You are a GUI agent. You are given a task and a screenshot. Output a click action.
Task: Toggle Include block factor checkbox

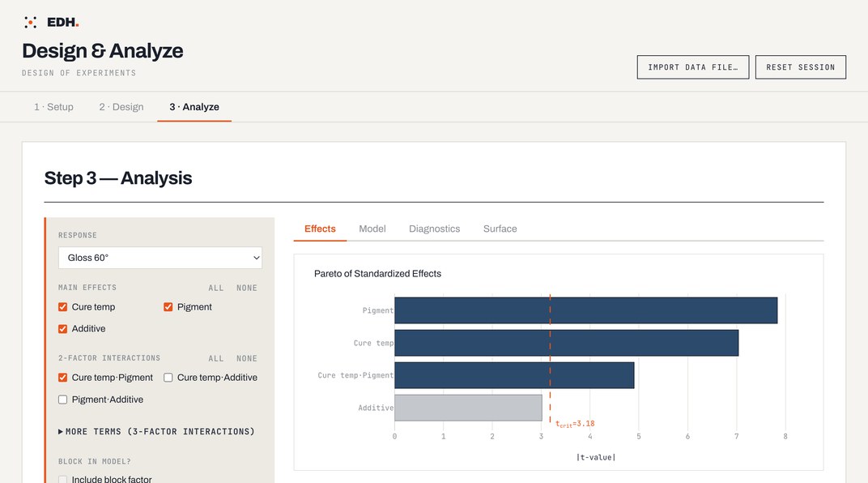click(x=62, y=480)
